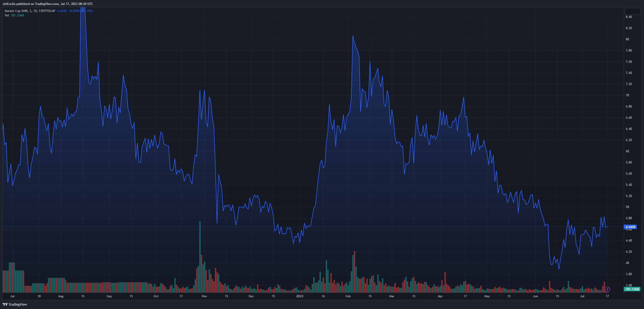Click the 2023 marker on the time axis

[x=299, y=296]
